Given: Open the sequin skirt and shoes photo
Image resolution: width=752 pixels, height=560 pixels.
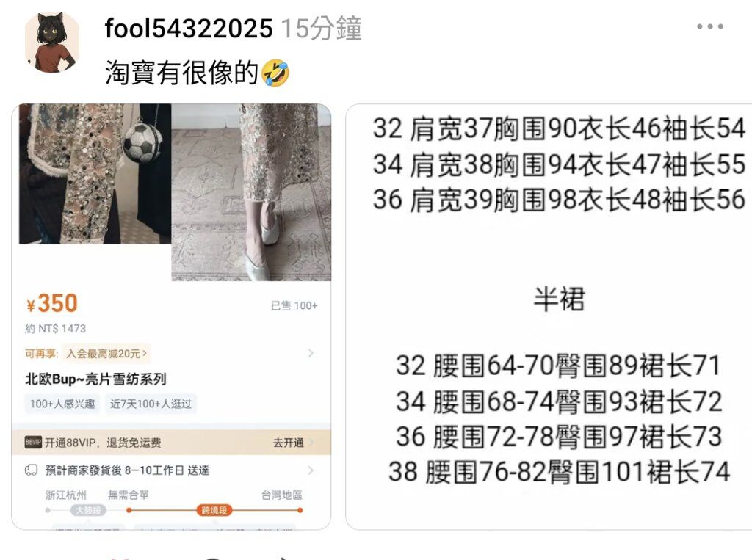Looking at the screenshot, I should 251,192.
